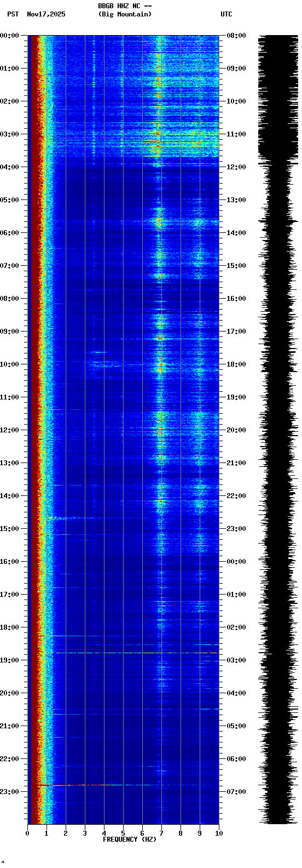
Task: Select the 10:00 label on PST axis
Action: (9, 364)
